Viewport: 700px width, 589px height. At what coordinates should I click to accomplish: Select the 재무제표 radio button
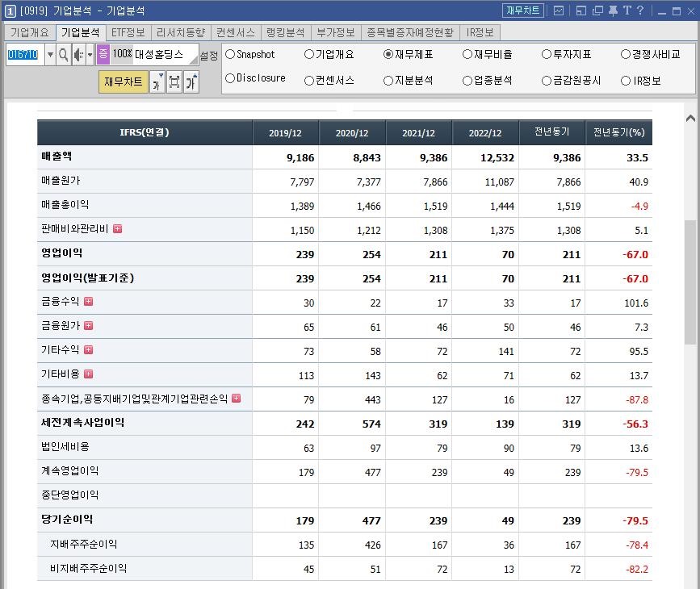tap(388, 54)
